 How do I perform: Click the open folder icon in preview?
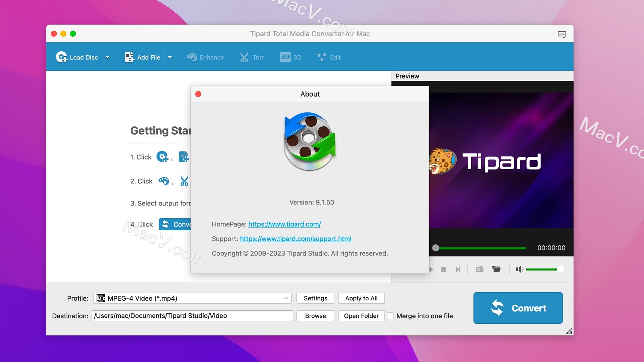(496, 269)
